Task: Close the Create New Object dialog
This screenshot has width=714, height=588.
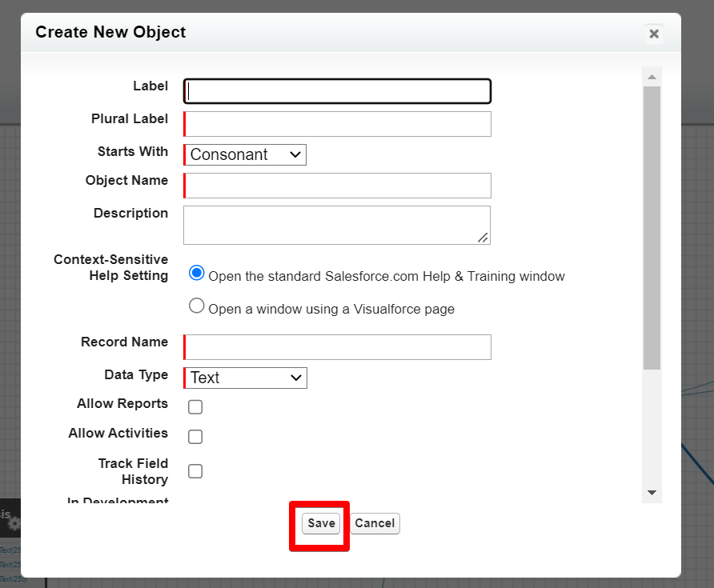Action: [x=654, y=34]
